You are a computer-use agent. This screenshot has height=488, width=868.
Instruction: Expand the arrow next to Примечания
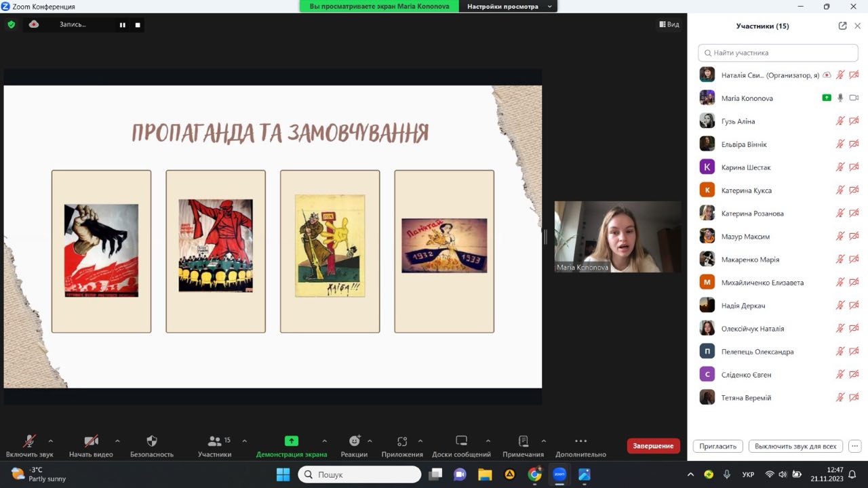(x=544, y=441)
